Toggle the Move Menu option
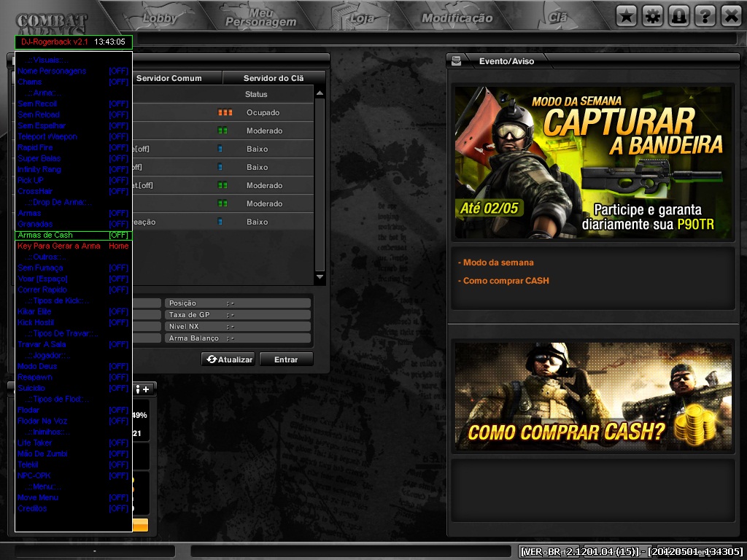Viewport: 747px width, 560px height. 73,497
